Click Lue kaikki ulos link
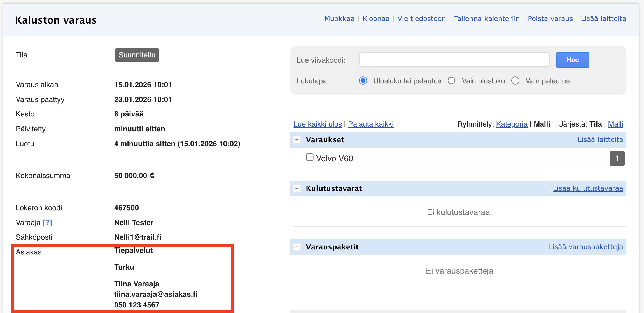This screenshot has width=644, height=313. 318,124
